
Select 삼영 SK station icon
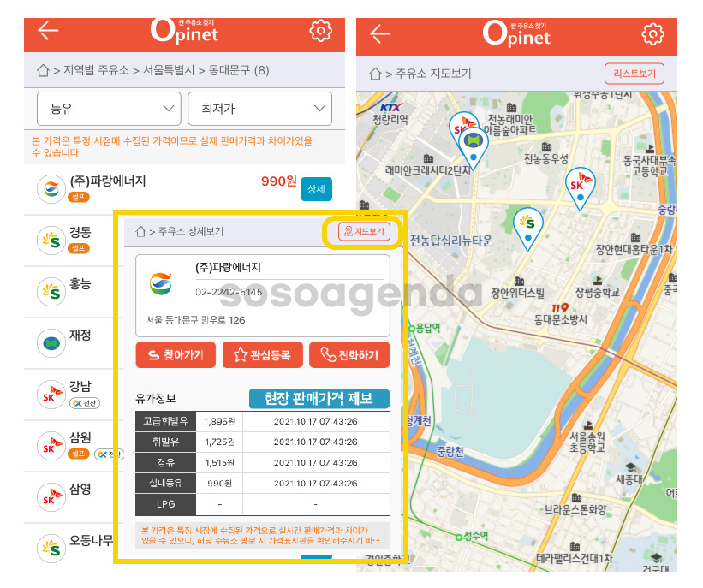click(x=51, y=497)
